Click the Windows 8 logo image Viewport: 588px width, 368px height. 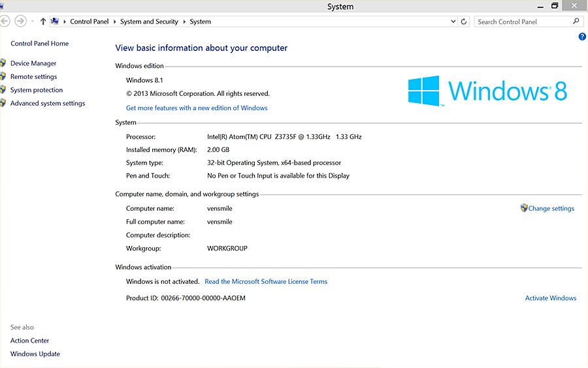(487, 91)
